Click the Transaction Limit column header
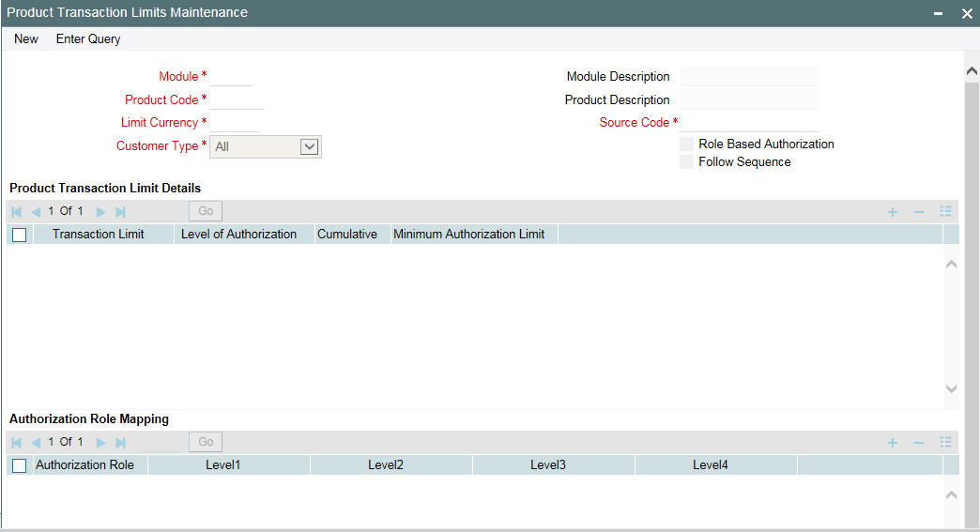The width and height of the screenshot is (980, 532). (x=104, y=235)
